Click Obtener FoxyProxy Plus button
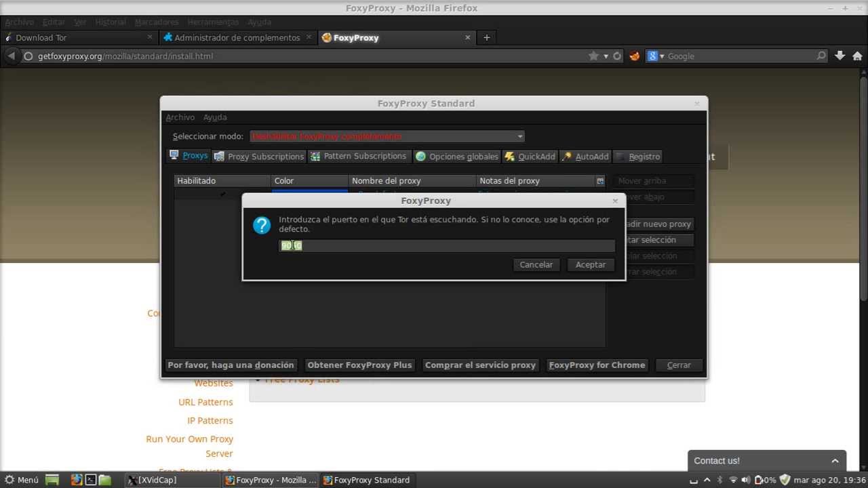 tap(359, 365)
